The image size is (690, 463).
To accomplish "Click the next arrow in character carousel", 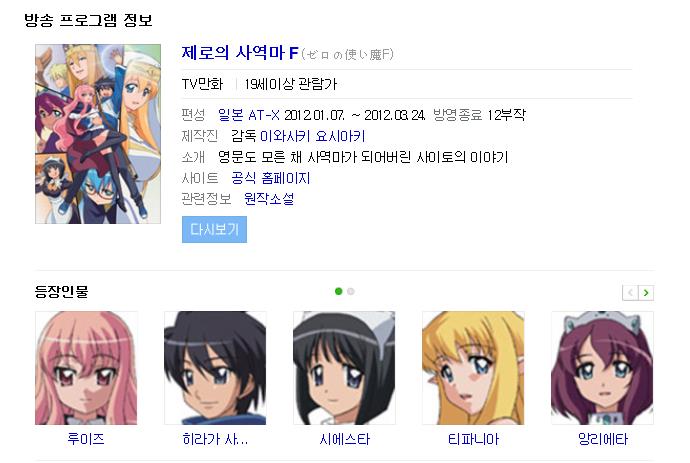I will pos(646,293).
